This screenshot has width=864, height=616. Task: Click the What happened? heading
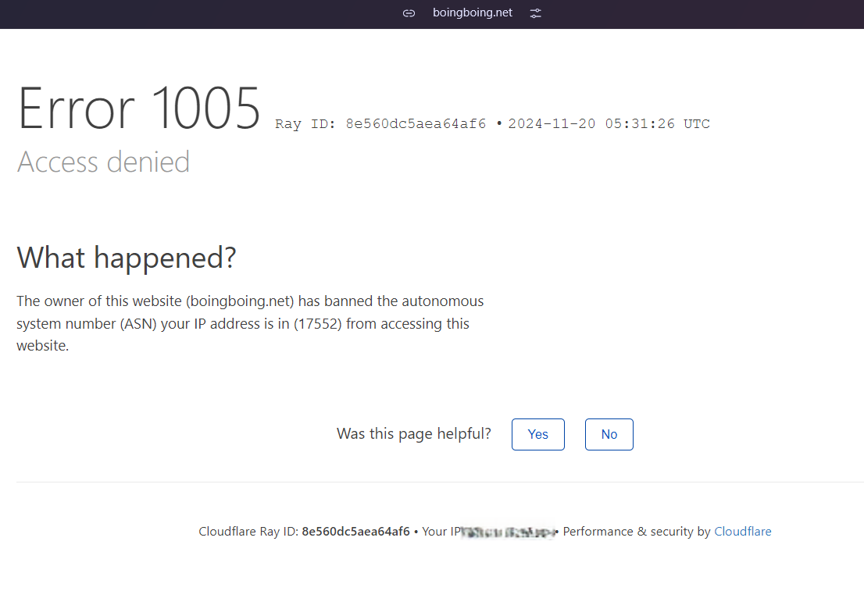tap(127, 258)
